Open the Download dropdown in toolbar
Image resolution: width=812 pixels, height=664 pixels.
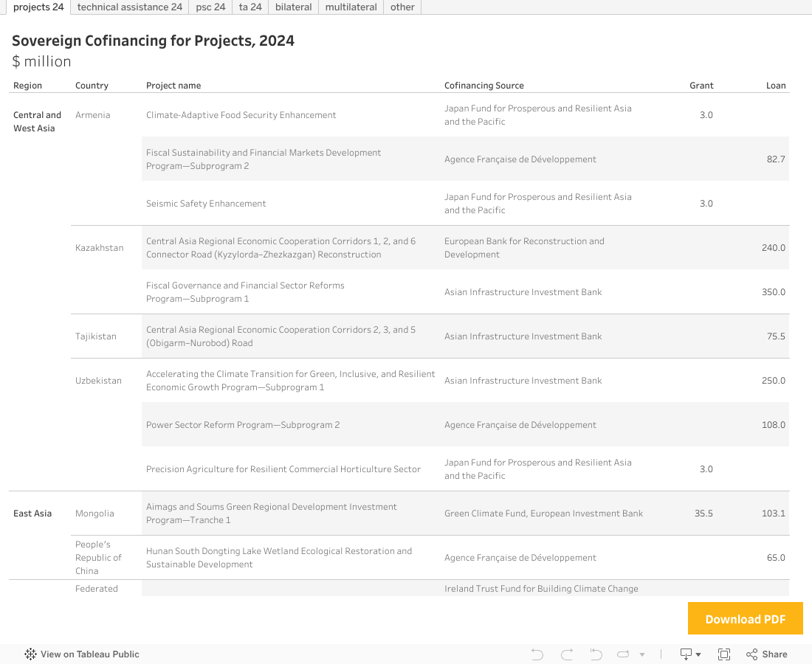point(690,654)
